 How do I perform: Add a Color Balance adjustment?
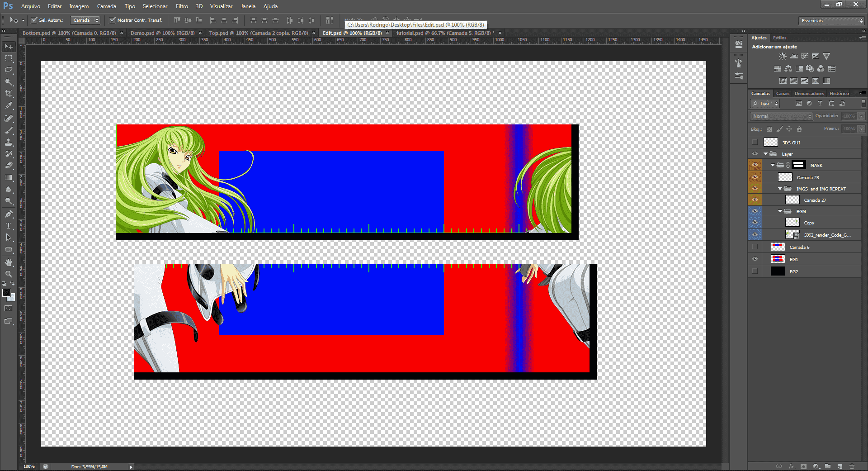(788, 69)
